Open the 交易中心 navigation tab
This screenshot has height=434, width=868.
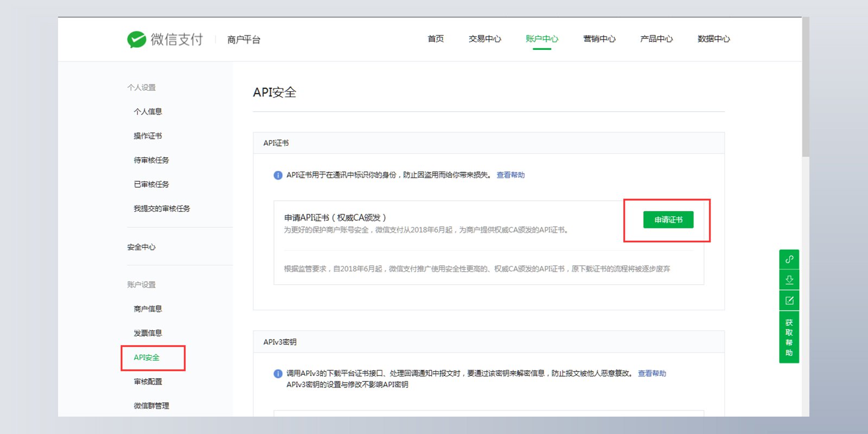[x=484, y=39]
